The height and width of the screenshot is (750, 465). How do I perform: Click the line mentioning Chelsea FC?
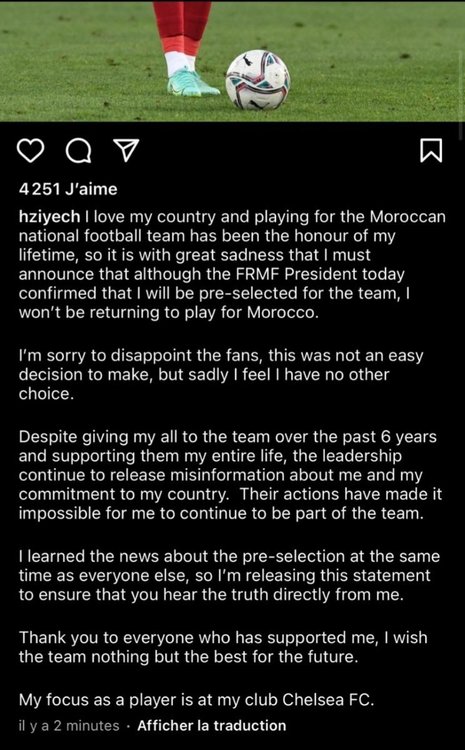(196, 700)
